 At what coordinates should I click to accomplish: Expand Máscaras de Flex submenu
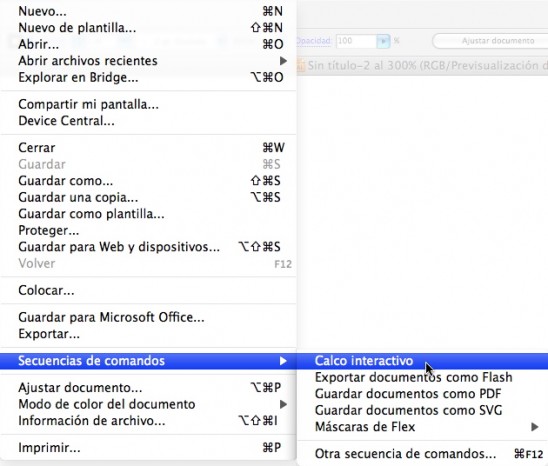click(422, 427)
